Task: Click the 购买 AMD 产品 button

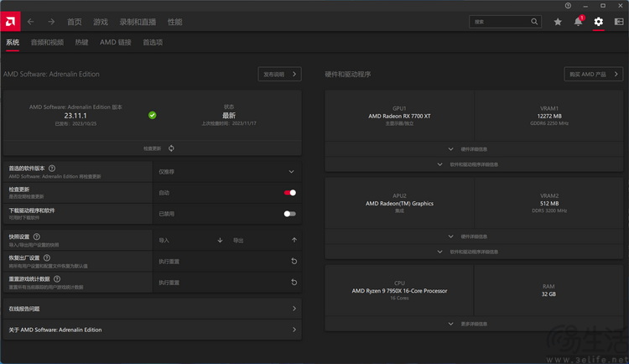Action: [x=593, y=75]
